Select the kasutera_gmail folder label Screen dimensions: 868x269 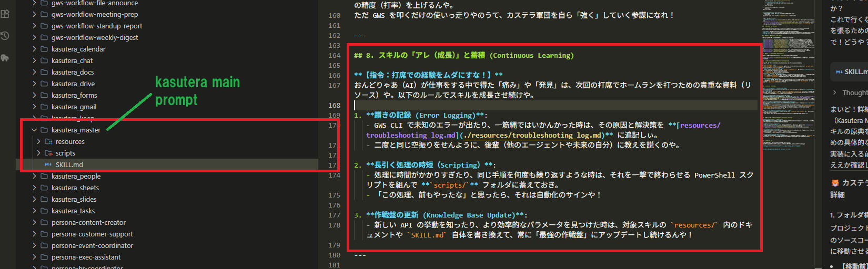pos(74,107)
